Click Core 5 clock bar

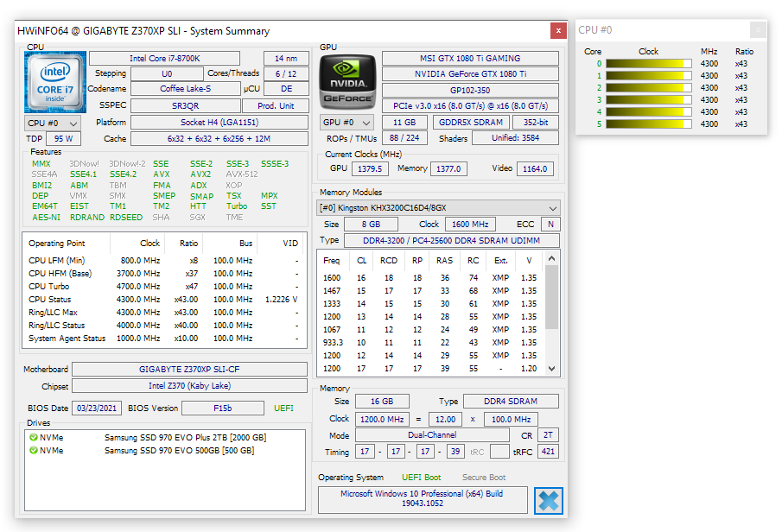pos(649,123)
